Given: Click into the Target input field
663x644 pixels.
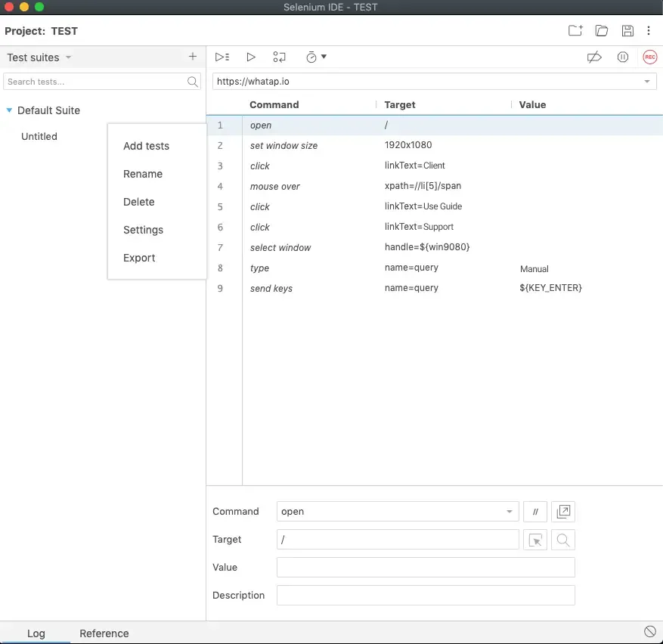Looking at the screenshot, I should click(398, 540).
